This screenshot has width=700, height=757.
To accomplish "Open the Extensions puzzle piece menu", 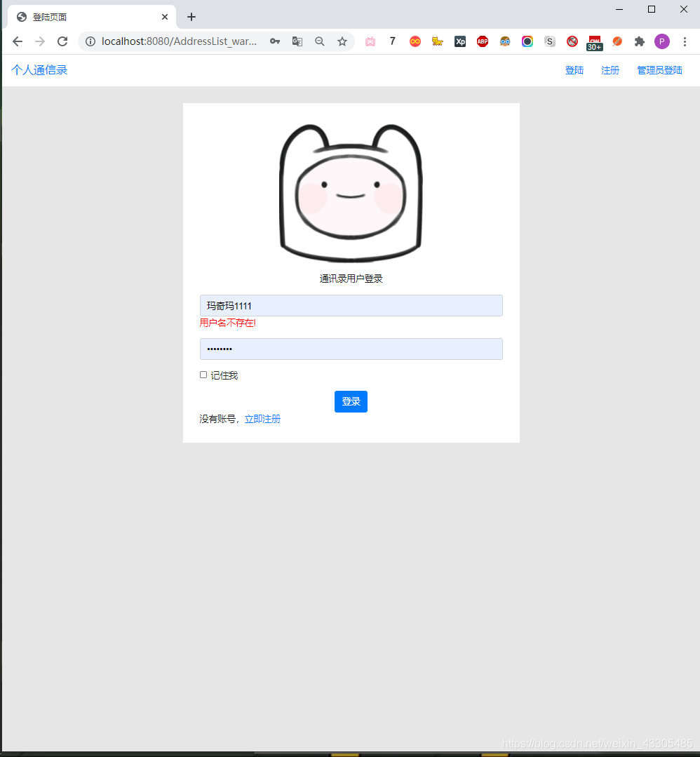I will coord(640,41).
